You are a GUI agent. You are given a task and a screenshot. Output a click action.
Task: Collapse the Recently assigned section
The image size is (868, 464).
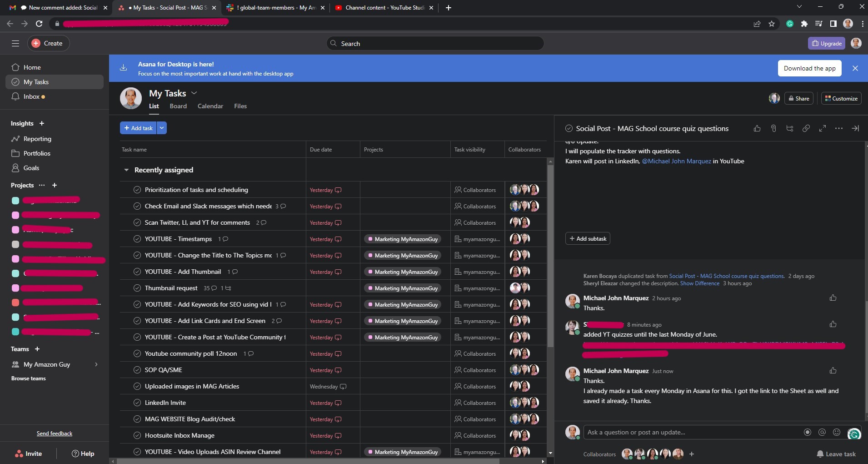(126, 170)
